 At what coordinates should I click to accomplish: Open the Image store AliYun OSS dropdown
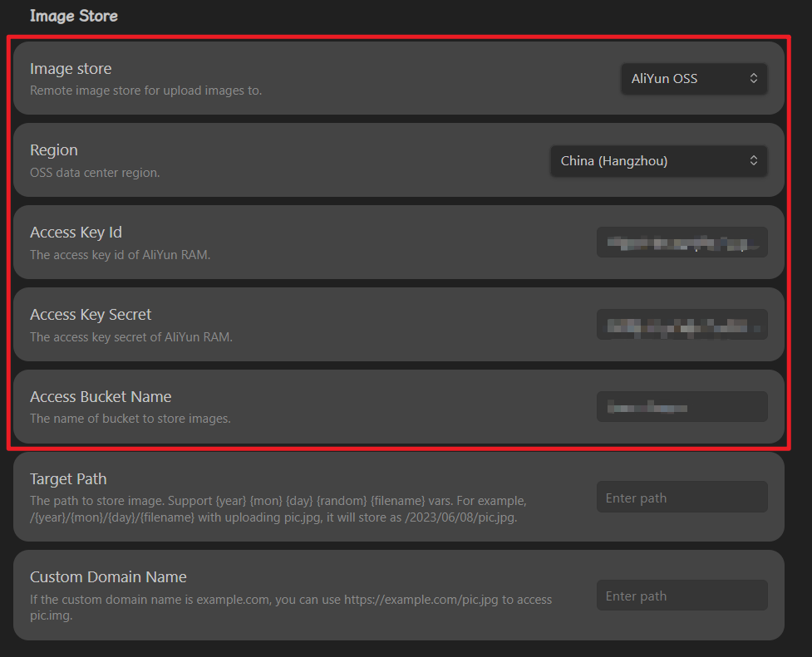coord(694,79)
